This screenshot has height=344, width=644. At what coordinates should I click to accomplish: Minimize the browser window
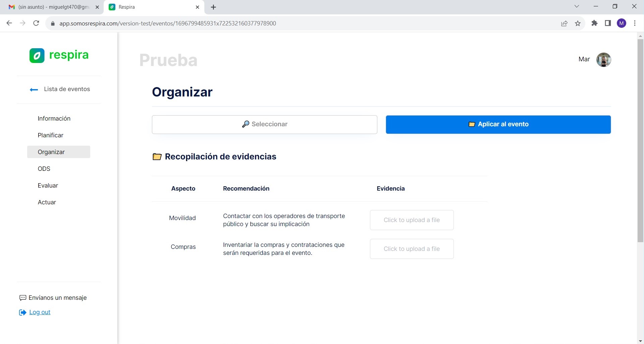[596, 6]
